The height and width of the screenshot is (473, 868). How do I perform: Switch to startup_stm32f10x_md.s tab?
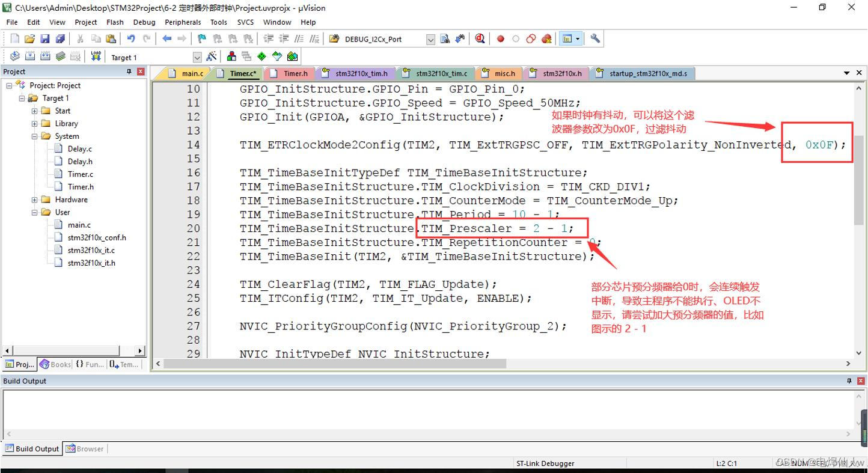pyautogui.click(x=642, y=73)
